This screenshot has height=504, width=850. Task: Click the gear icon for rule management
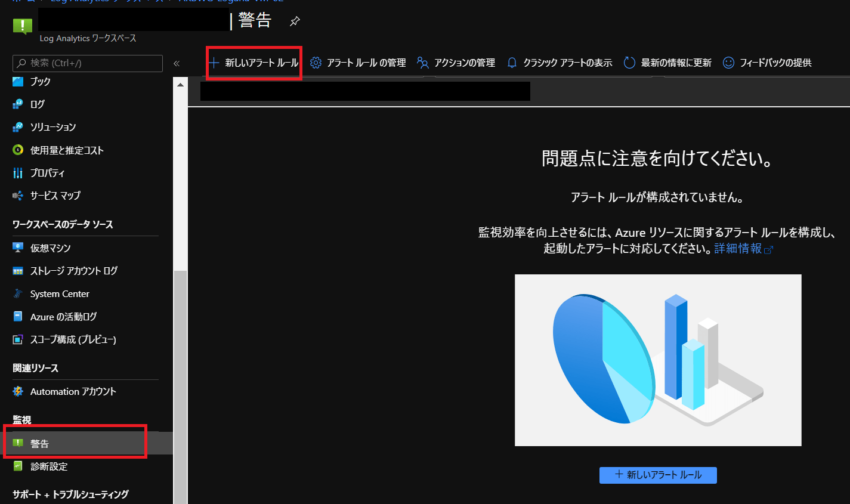[x=316, y=63]
